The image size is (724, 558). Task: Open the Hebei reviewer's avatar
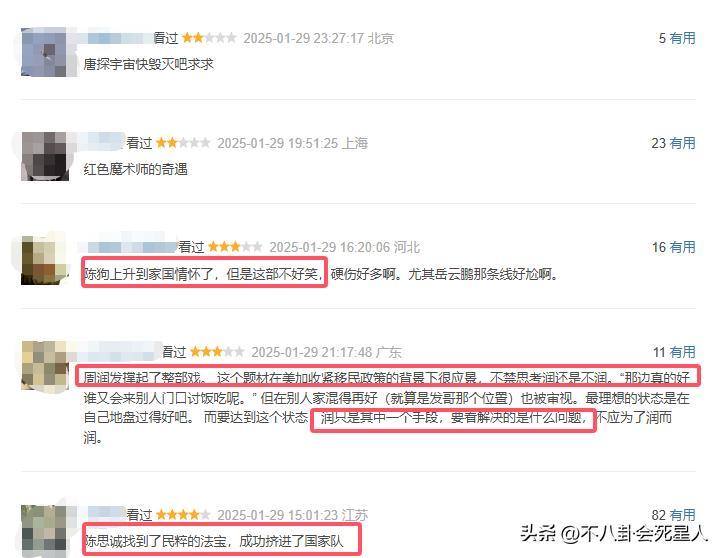(x=45, y=261)
